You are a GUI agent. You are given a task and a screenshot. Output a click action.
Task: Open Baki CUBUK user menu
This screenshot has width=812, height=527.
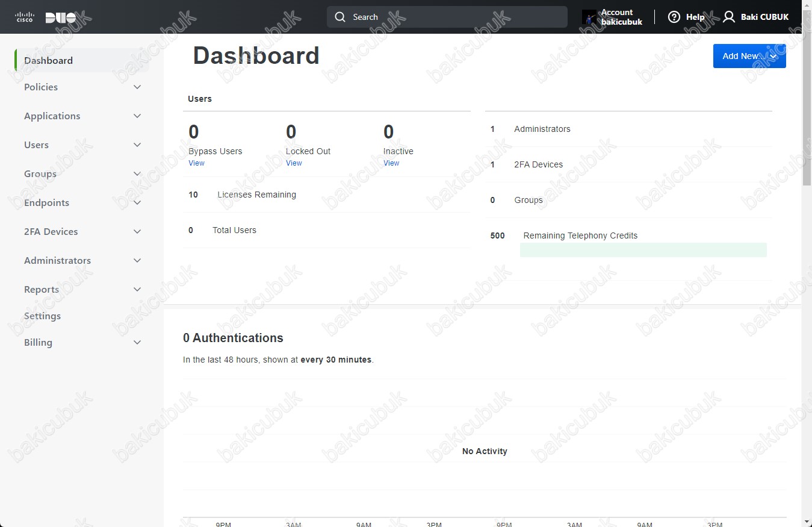(756, 17)
